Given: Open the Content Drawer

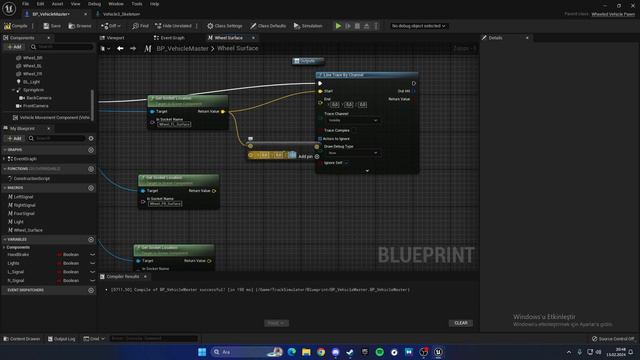Looking at the screenshot, I should (x=22, y=339).
